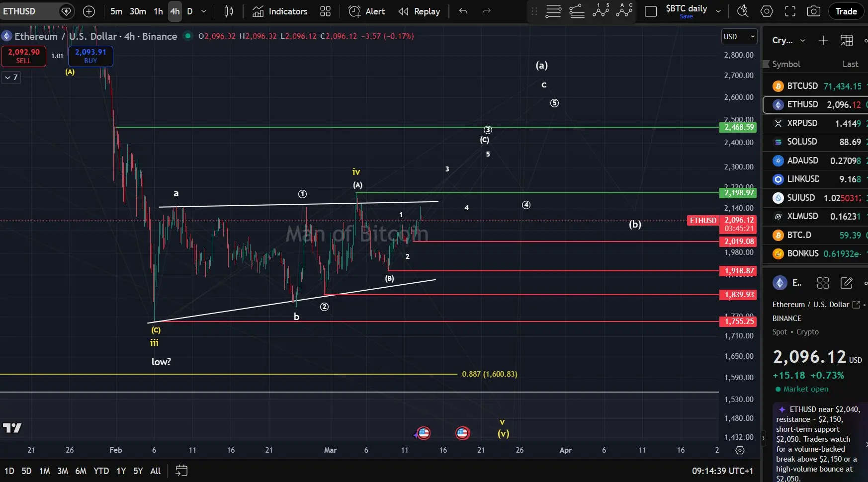Click the green market status dot in legend
868x482 pixels.
[x=188, y=36]
